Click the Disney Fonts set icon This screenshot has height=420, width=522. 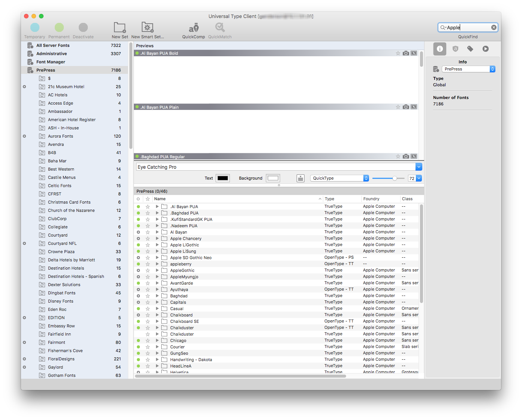[42, 301]
